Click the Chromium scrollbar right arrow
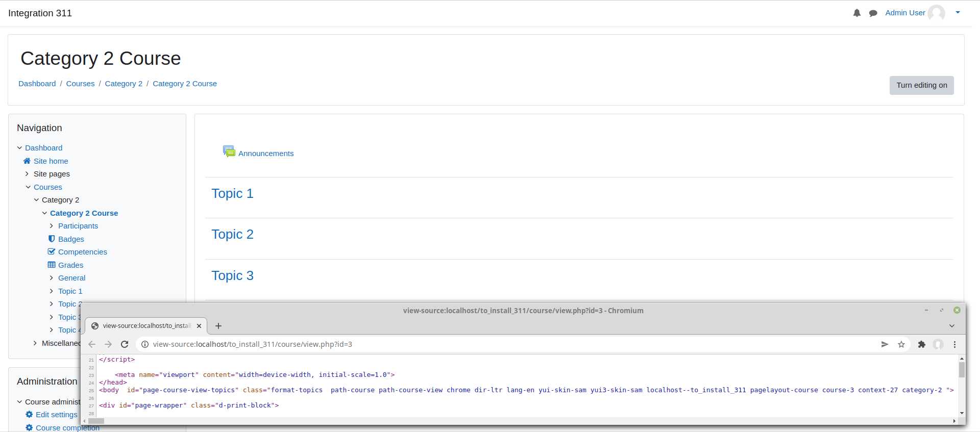This screenshot has width=980, height=432. pos(954,421)
